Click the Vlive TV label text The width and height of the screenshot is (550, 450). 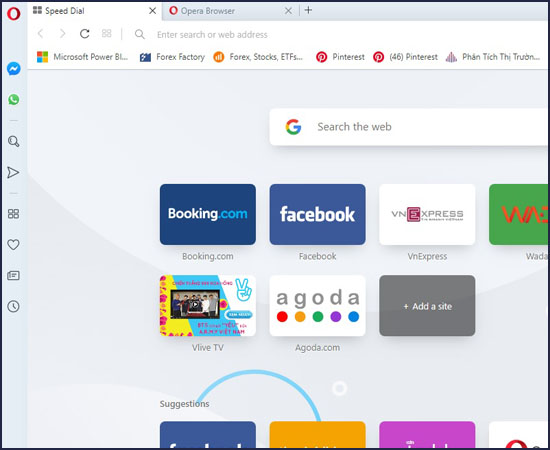click(x=208, y=348)
